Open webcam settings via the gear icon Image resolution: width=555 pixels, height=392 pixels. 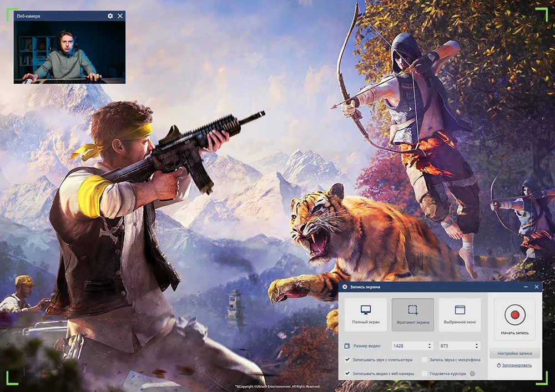110,16
